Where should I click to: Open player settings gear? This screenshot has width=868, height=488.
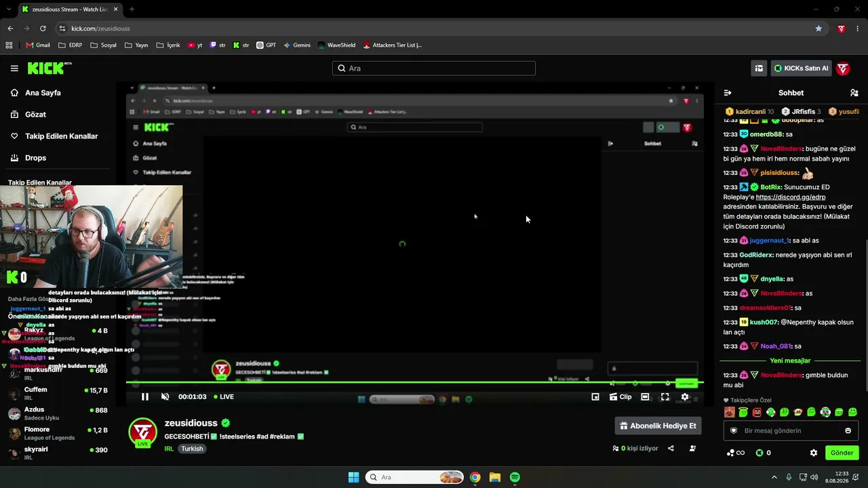tap(685, 397)
